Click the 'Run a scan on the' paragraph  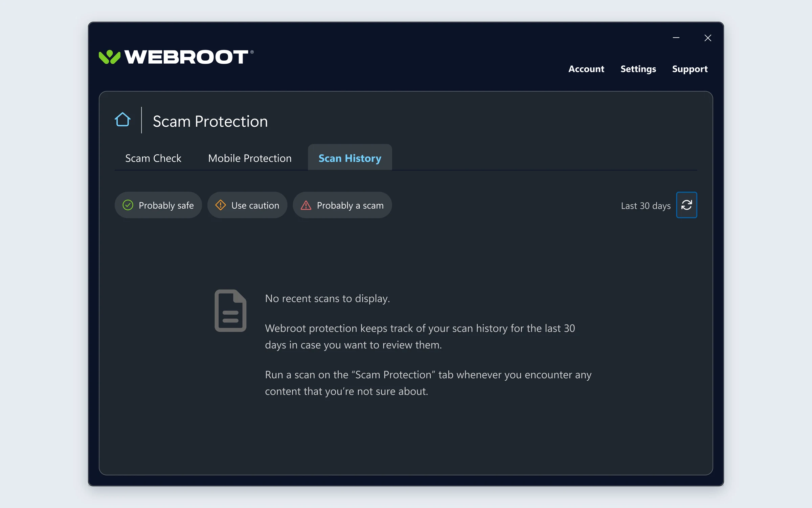428,383
